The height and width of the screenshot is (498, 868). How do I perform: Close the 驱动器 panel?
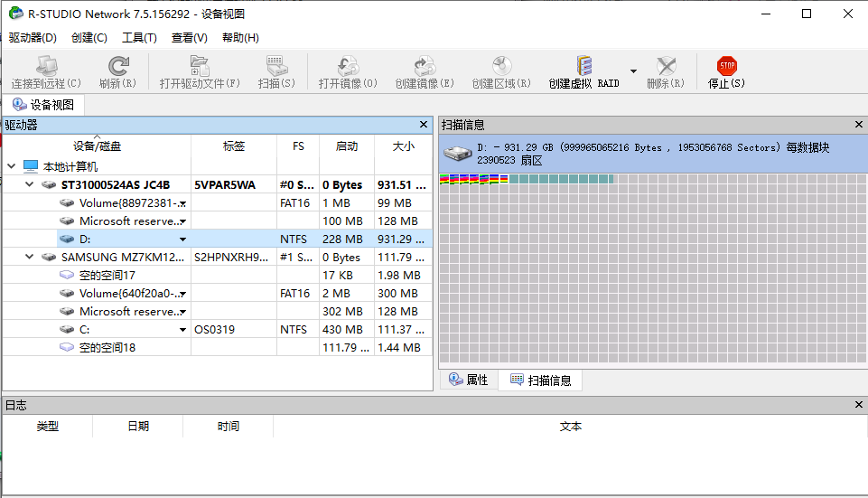tap(424, 125)
